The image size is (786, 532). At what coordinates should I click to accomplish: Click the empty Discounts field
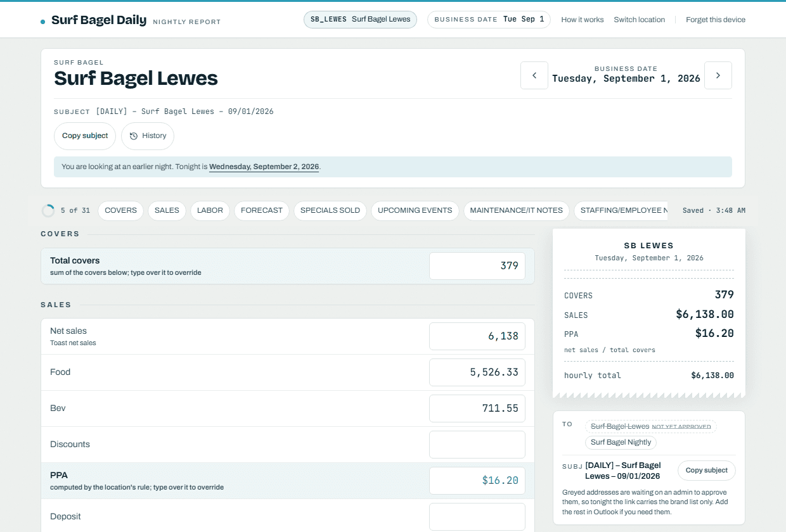pyautogui.click(x=477, y=445)
